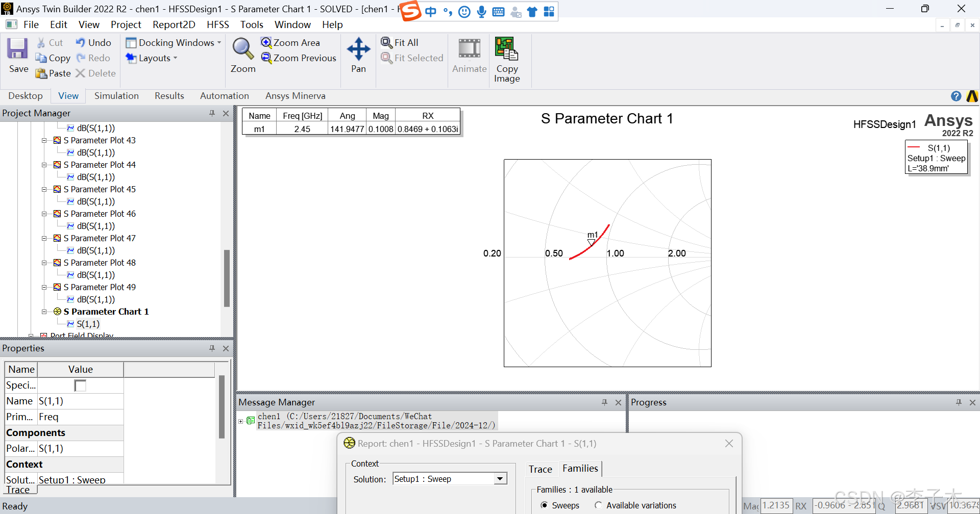The height and width of the screenshot is (514, 980).
Task: Click the Ansys logo icon near help
Action: pos(972,96)
